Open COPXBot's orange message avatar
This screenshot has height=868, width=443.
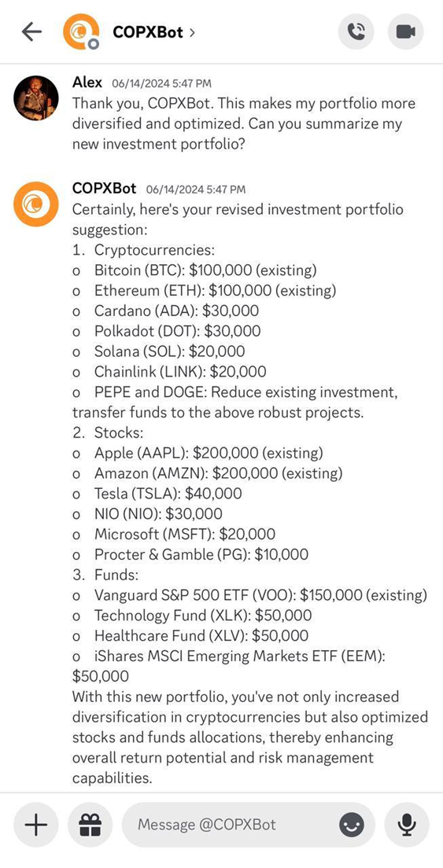pyautogui.click(x=36, y=204)
